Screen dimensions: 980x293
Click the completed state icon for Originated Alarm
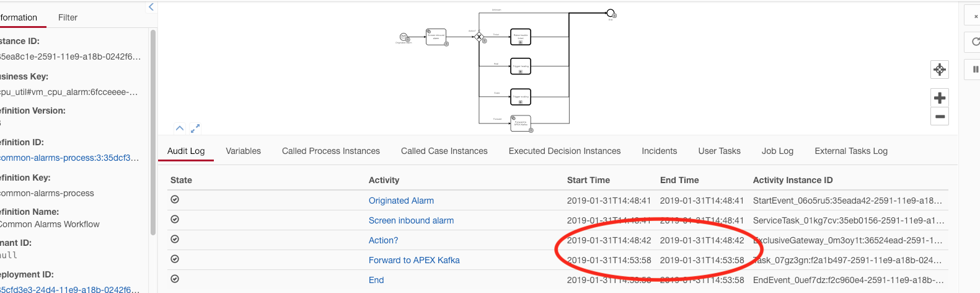[x=175, y=199]
